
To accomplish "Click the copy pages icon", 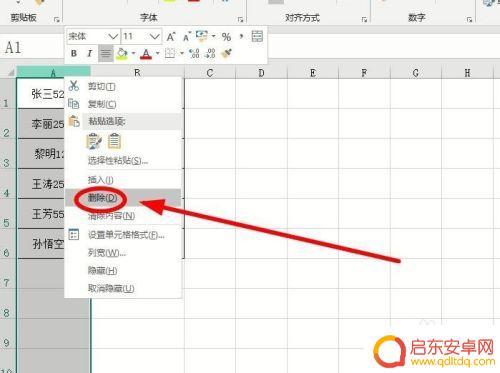I will coord(74,104).
